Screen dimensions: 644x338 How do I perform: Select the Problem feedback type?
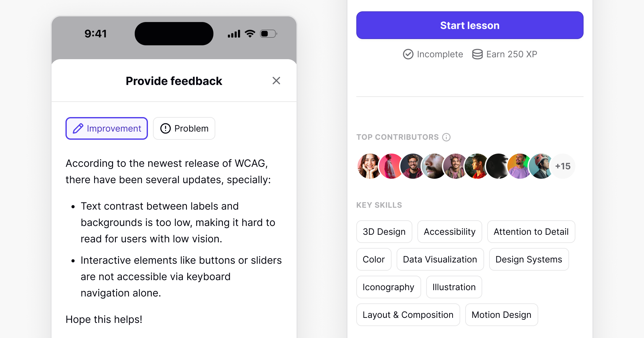pyautogui.click(x=184, y=128)
